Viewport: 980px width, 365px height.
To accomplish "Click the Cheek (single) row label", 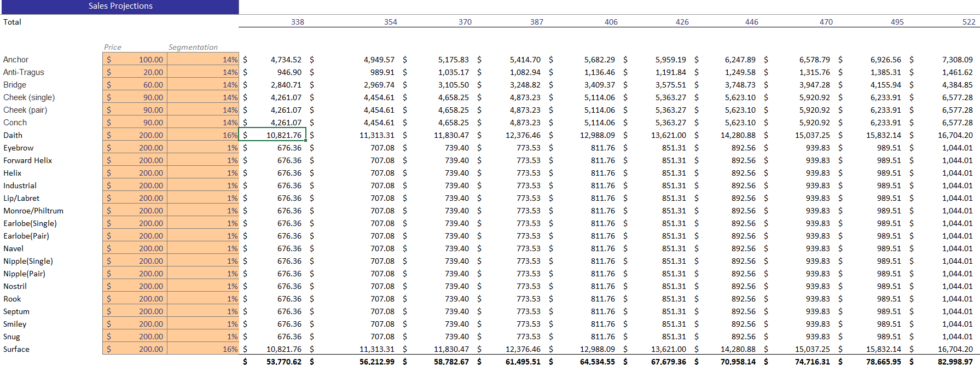I will pos(29,97).
